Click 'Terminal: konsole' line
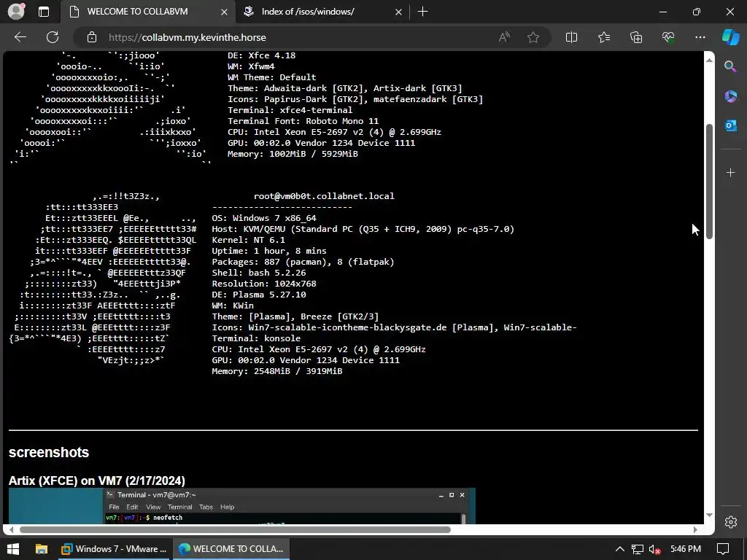This screenshot has height=560, width=747. (x=256, y=338)
